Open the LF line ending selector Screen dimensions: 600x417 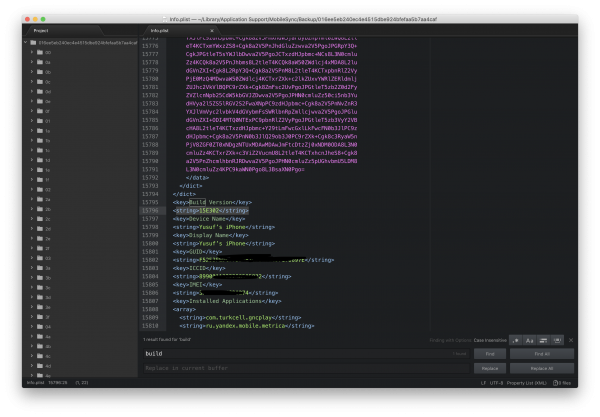(483, 383)
